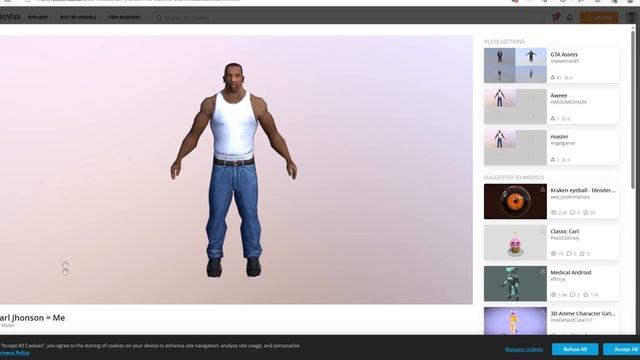Open the master collection title
The width and height of the screenshot is (640, 360).
coord(559,137)
